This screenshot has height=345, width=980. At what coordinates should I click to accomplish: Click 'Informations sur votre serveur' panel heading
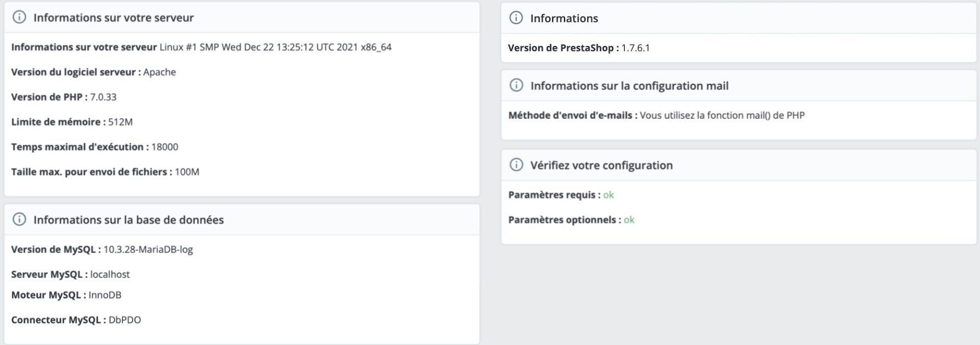[x=113, y=17]
